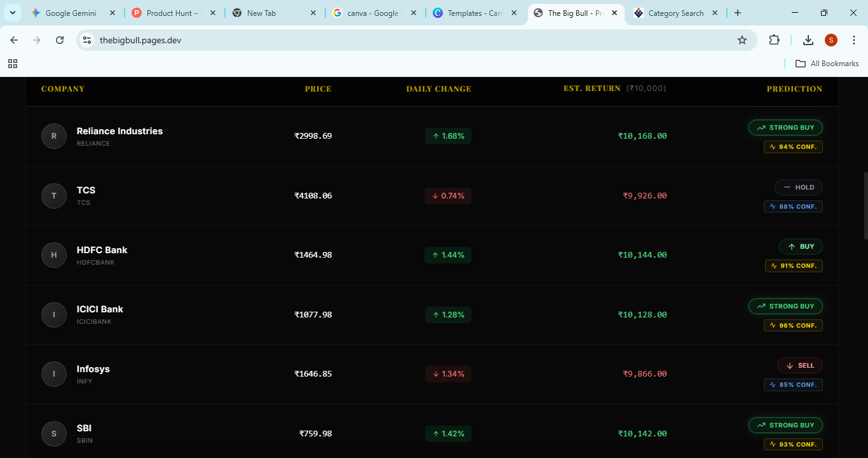This screenshot has height=458, width=868.
Task: Click the site information icon in address bar
Action: 86,39
